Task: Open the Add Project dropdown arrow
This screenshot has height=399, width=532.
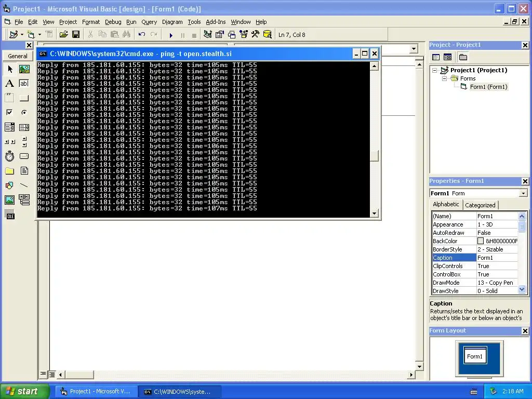Action: [22, 34]
